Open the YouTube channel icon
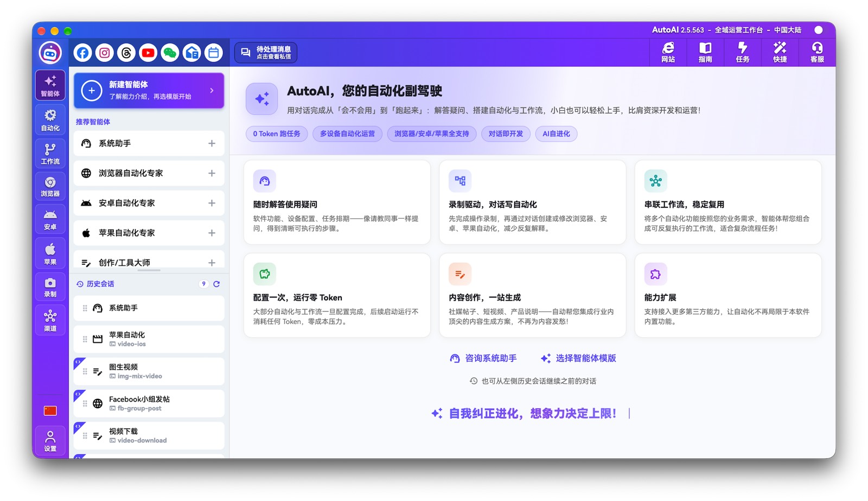 (148, 53)
